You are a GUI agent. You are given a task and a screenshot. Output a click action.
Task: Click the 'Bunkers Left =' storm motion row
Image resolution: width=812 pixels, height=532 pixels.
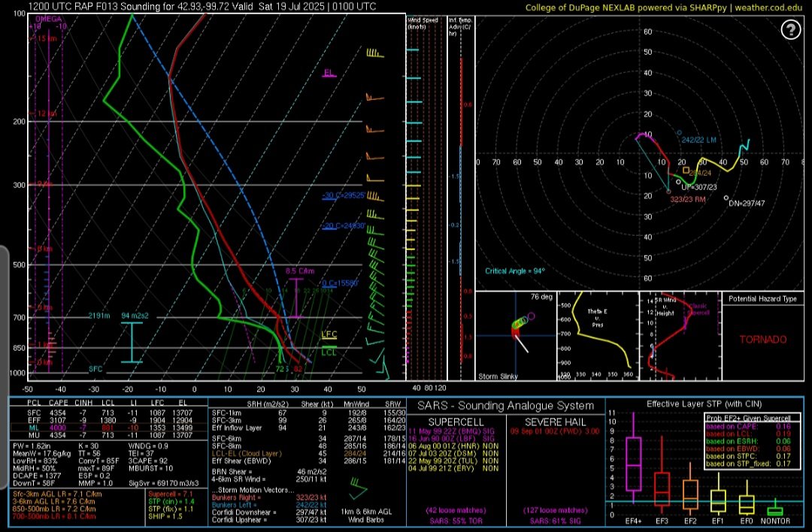click(x=269, y=504)
